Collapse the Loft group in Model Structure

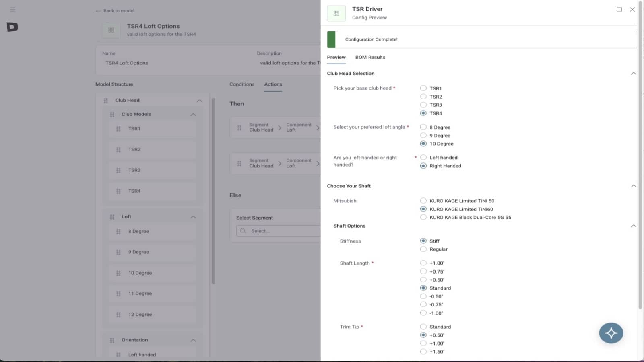coord(194,216)
